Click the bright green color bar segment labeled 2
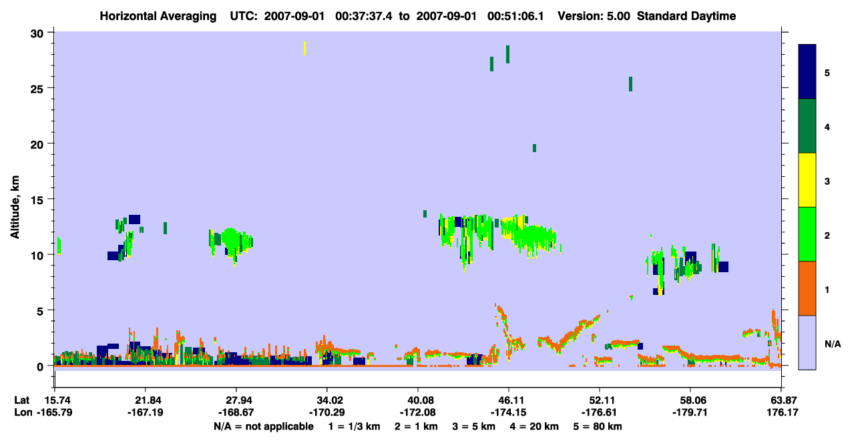The image size is (868, 445). (807, 234)
